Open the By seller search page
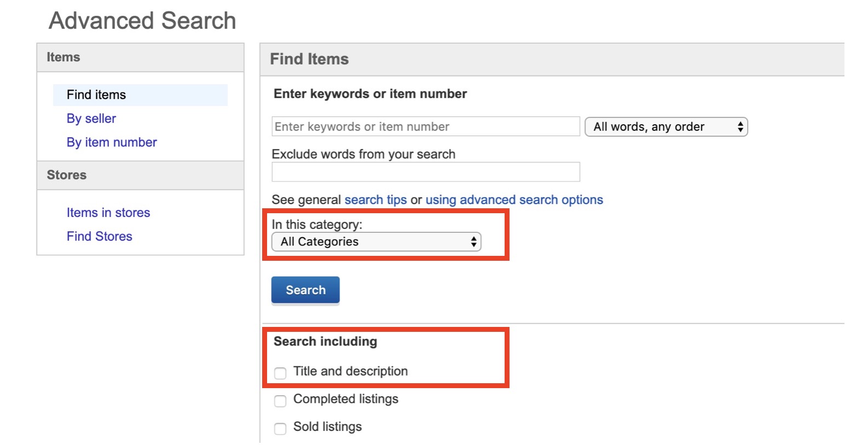 point(91,119)
